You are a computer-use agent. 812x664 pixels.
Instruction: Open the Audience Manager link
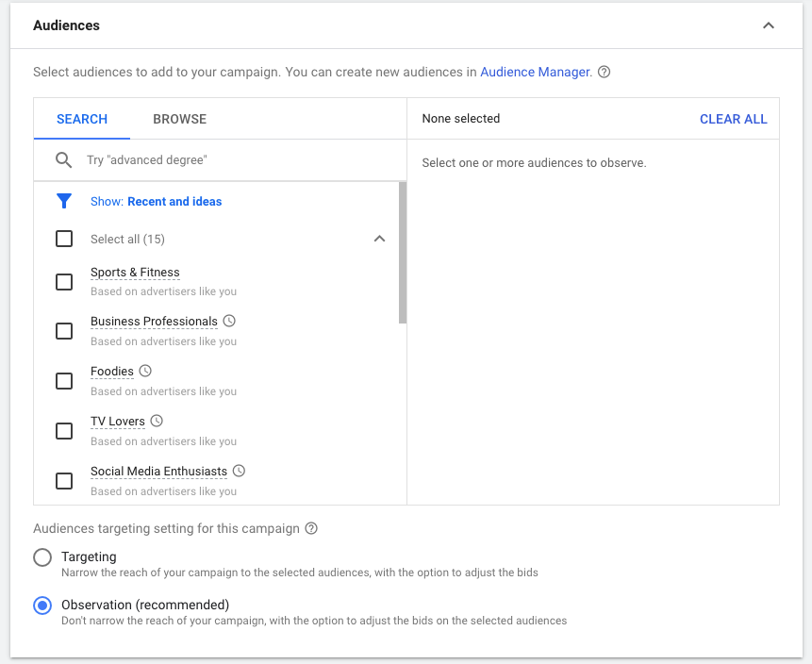pyautogui.click(x=536, y=72)
